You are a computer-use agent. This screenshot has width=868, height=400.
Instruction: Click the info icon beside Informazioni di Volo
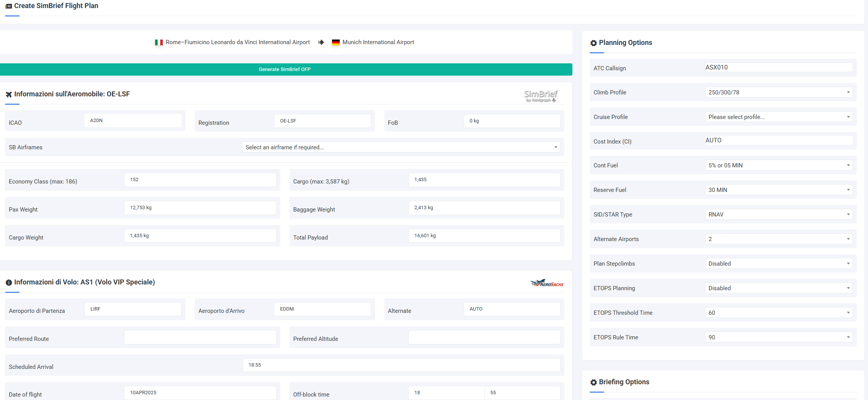click(x=8, y=283)
